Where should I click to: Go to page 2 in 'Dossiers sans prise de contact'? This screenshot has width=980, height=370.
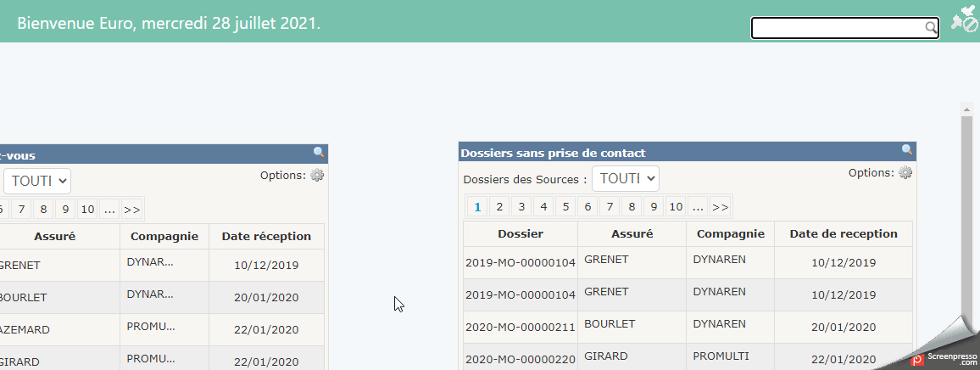(500, 206)
